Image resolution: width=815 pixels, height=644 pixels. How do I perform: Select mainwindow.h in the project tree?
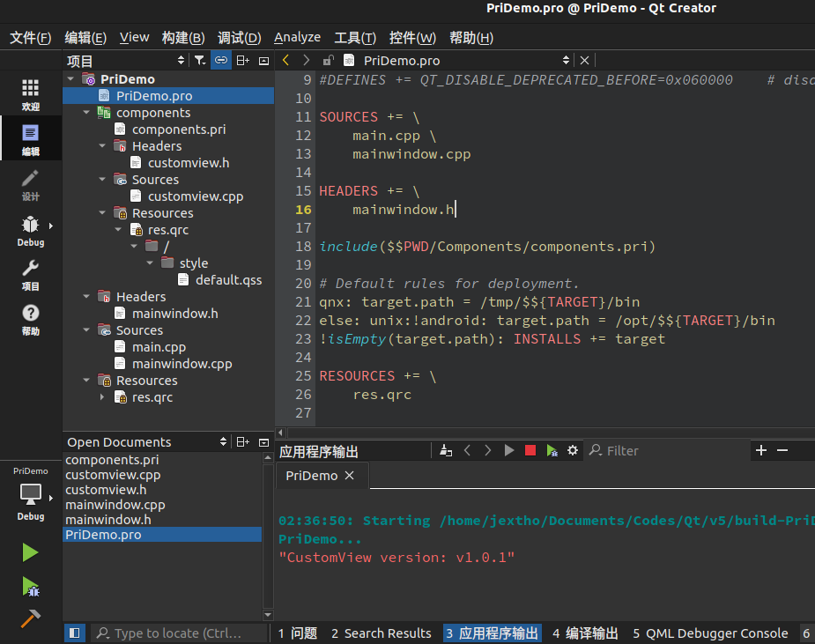click(x=174, y=313)
